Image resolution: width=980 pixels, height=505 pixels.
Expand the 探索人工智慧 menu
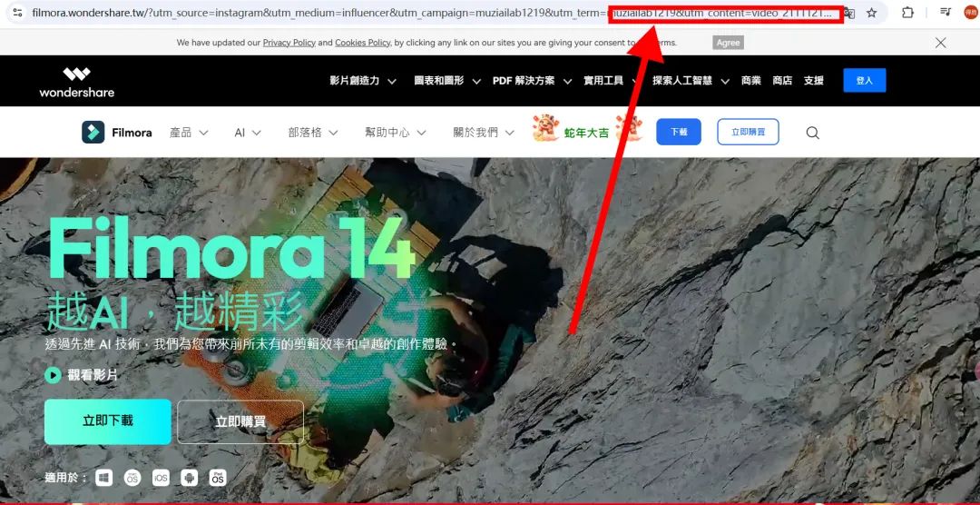[x=691, y=81]
